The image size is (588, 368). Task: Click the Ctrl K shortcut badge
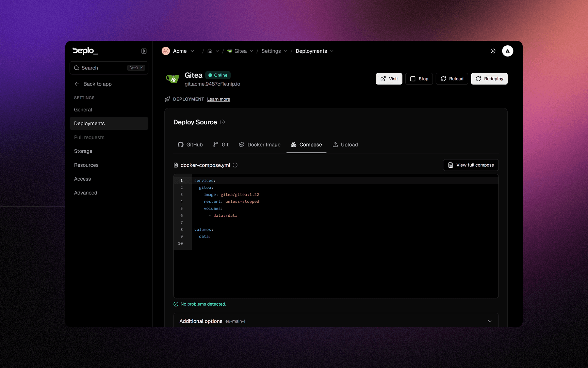point(136,68)
